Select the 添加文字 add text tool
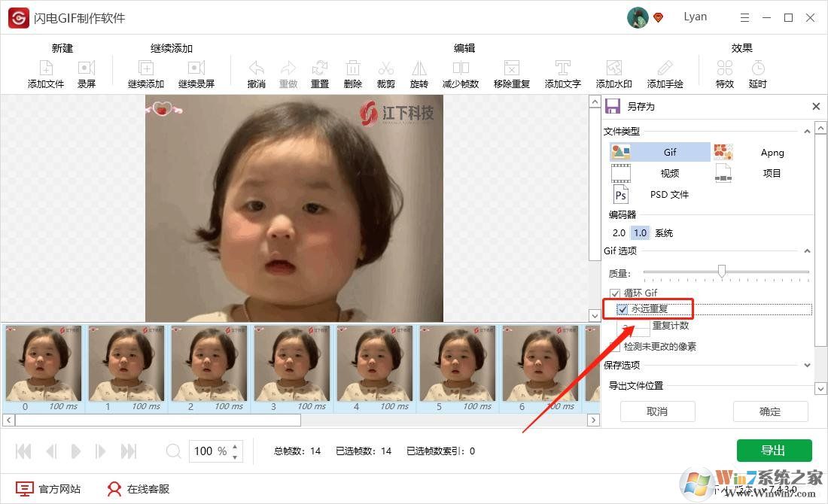 (x=562, y=72)
